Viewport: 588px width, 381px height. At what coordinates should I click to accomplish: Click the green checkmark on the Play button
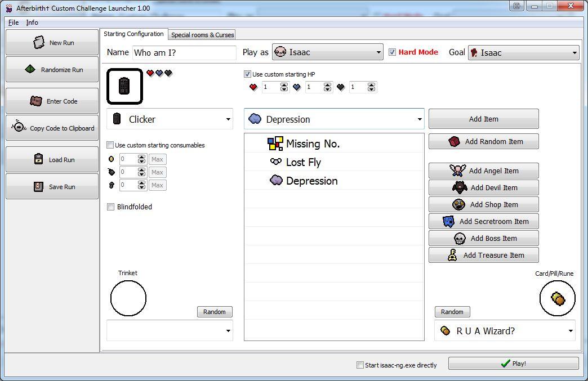(505, 364)
